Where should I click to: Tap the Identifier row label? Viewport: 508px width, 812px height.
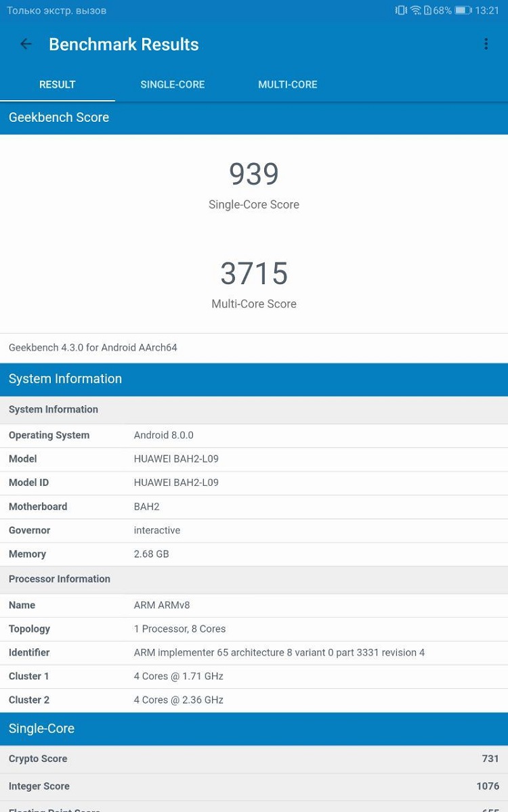[29, 652]
